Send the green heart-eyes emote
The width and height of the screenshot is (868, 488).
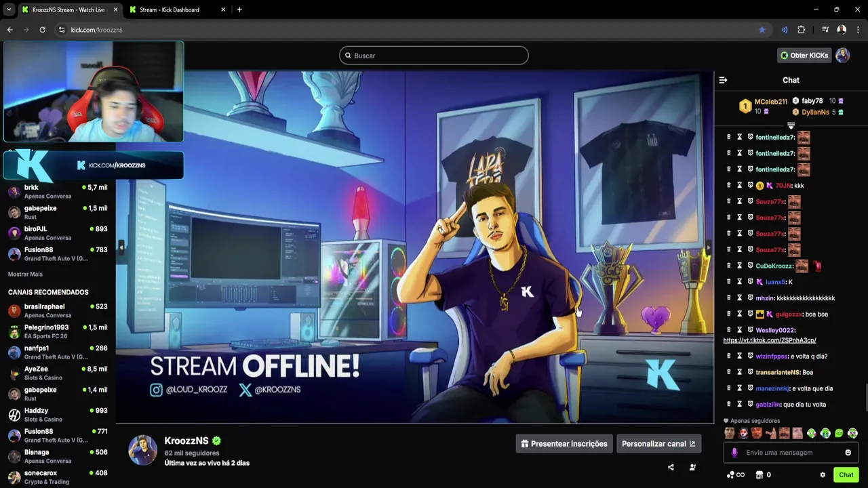pyautogui.click(x=852, y=434)
